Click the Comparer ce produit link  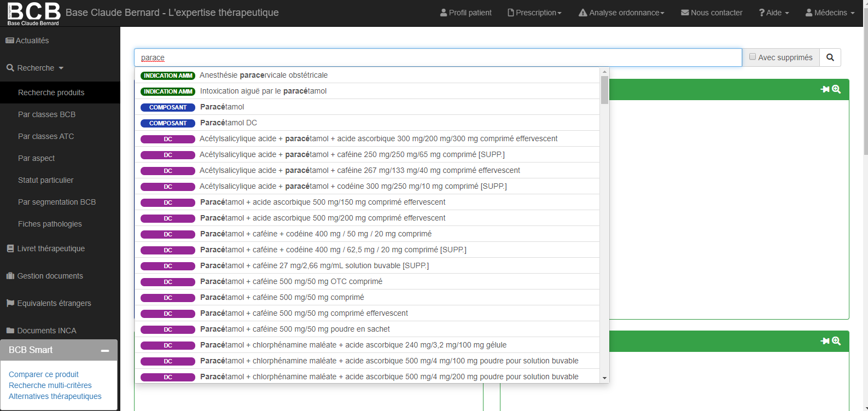point(44,374)
